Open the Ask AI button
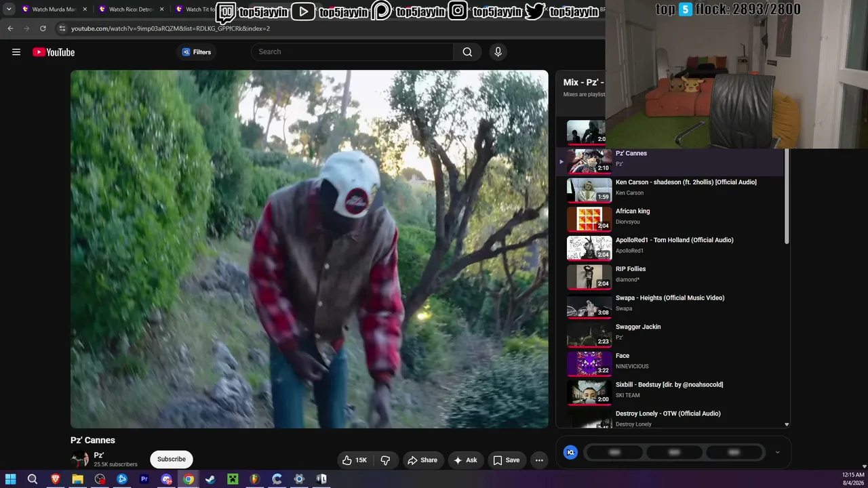 [465, 460]
